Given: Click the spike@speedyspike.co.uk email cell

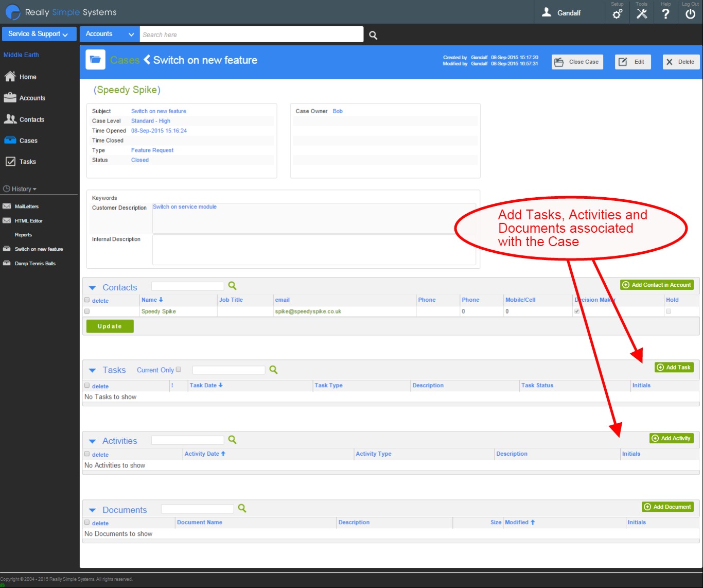Looking at the screenshot, I should pyautogui.click(x=344, y=312).
